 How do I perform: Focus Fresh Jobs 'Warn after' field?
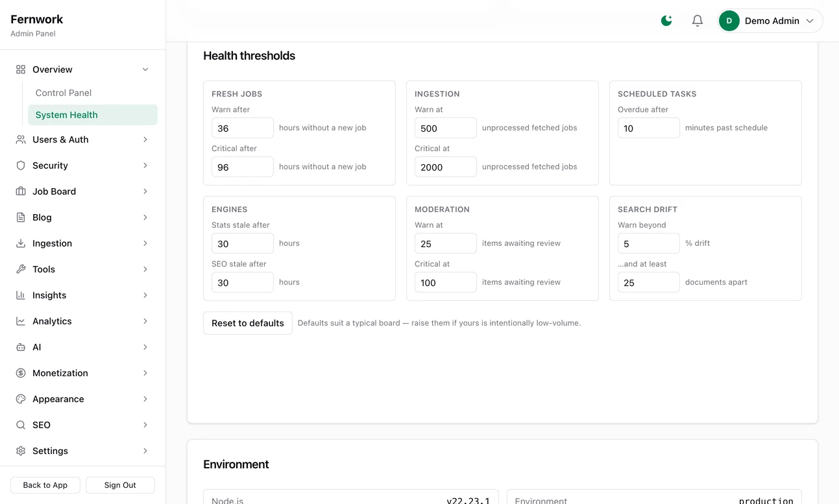click(243, 128)
